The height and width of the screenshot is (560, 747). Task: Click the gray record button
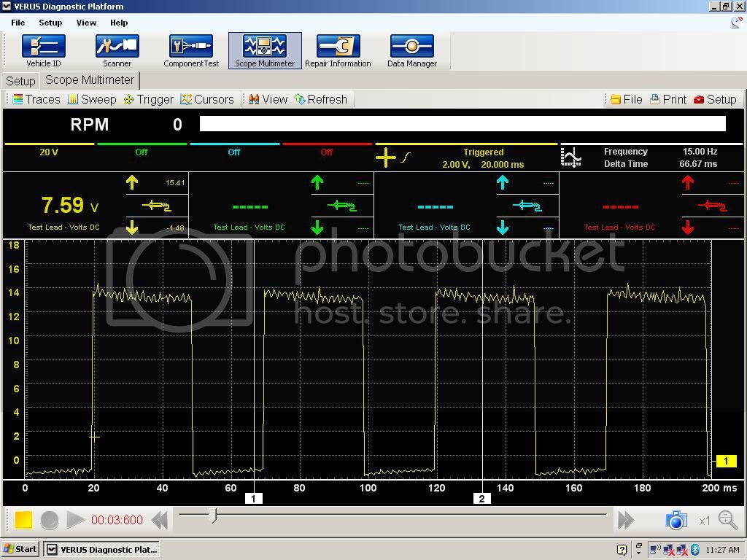(x=50, y=520)
